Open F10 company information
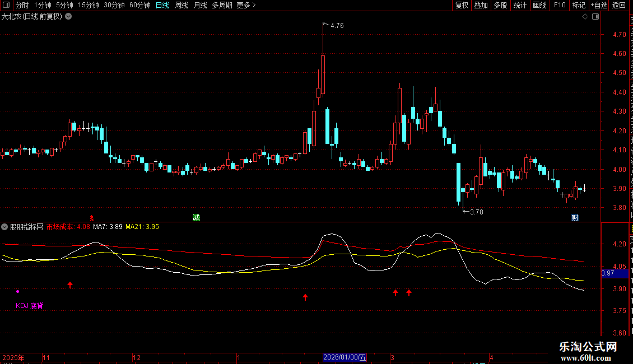Screen dimensions: 633x364 tap(560, 5)
